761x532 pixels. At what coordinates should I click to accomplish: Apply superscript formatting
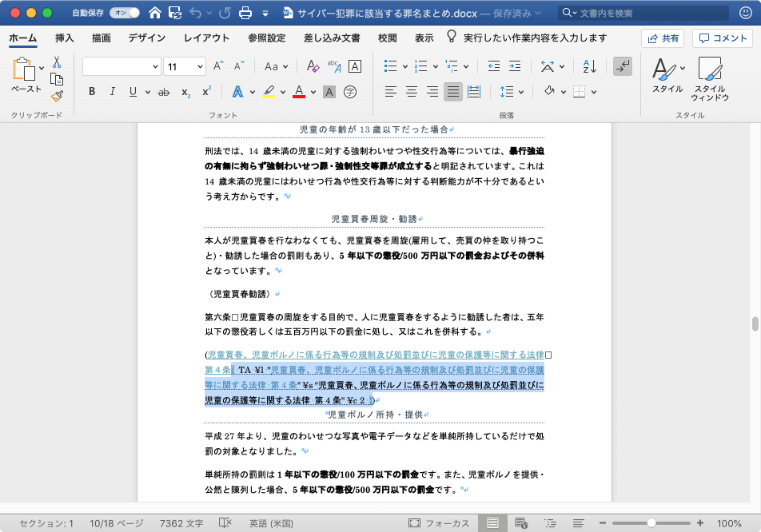(207, 92)
